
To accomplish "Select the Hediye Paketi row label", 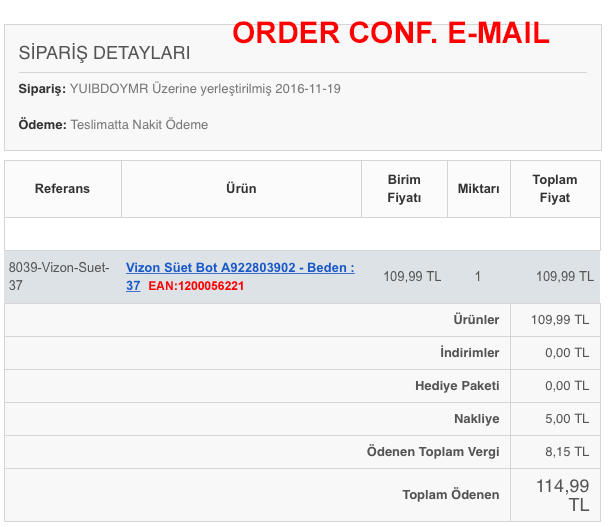I will pyautogui.click(x=457, y=385).
